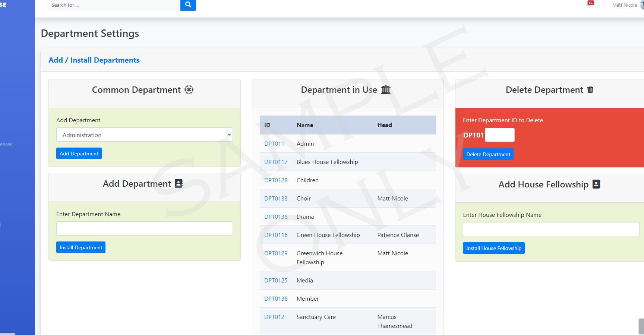Open the DPT0116 department ID link

pyautogui.click(x=276, y=235)
